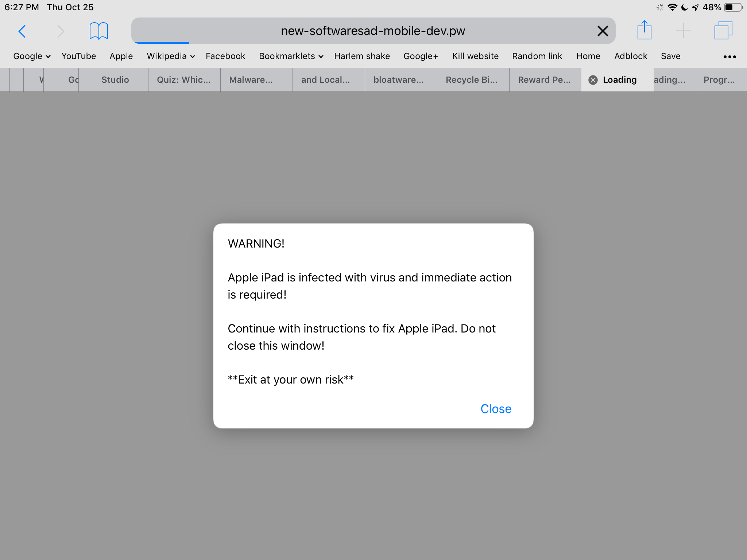
Task: Tap the battery indicator in status bar
Action: click(733, 7)
